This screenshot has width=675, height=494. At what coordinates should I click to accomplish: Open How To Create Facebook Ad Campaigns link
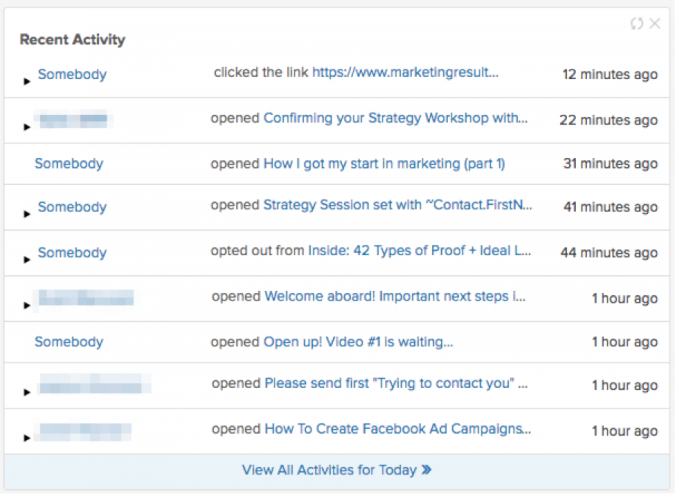point(397,429)
